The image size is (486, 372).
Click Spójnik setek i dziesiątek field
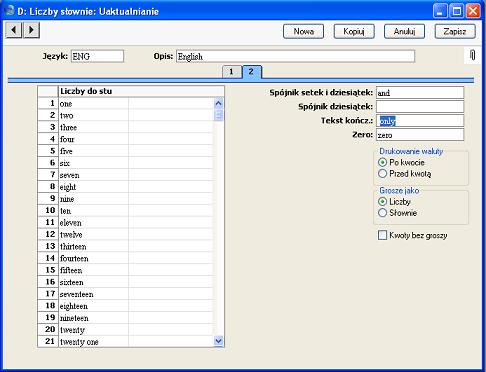(x=420, y=93)
